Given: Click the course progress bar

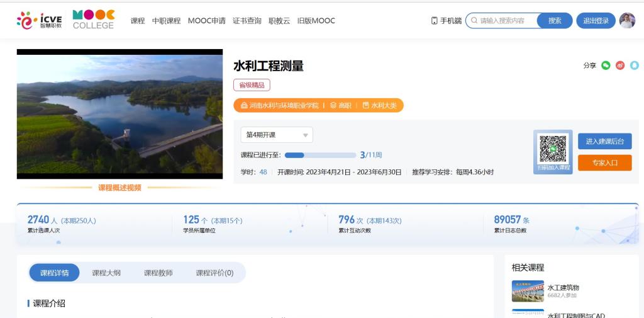Looking at the screenshot, I should pos(320,155).
